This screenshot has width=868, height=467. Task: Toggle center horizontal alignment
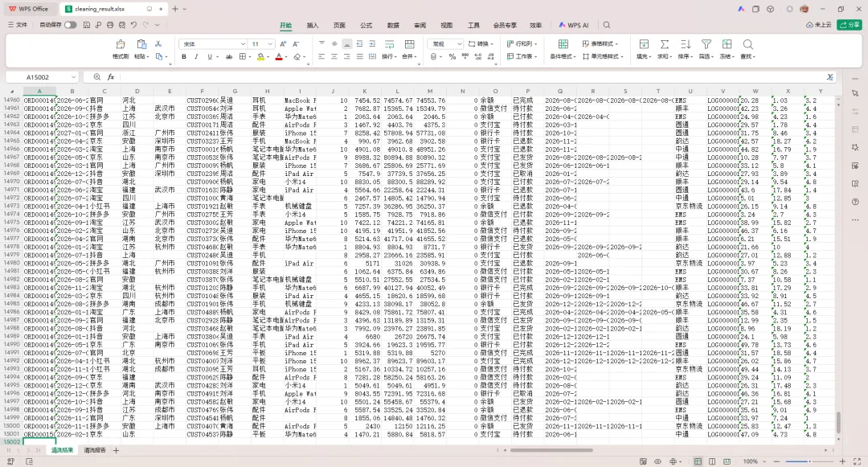[334, 56]
